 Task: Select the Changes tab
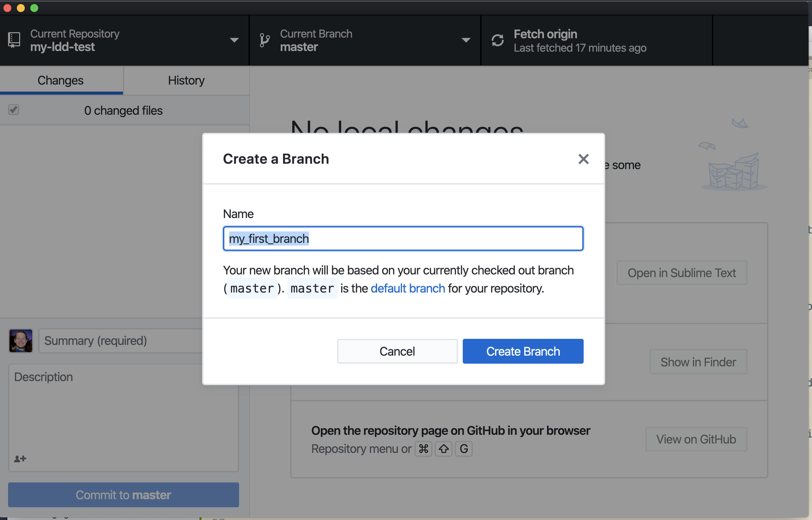(x=60, y=80)
